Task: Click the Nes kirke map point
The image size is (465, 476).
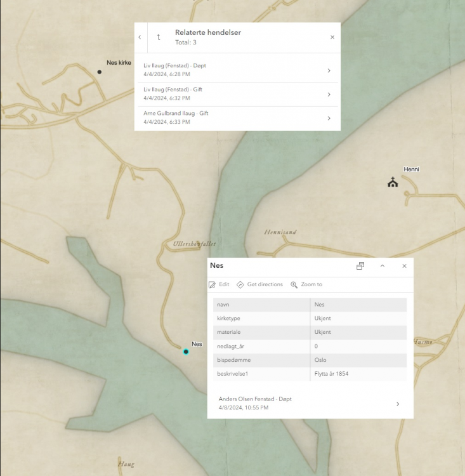Action: (x=99, y=72)
